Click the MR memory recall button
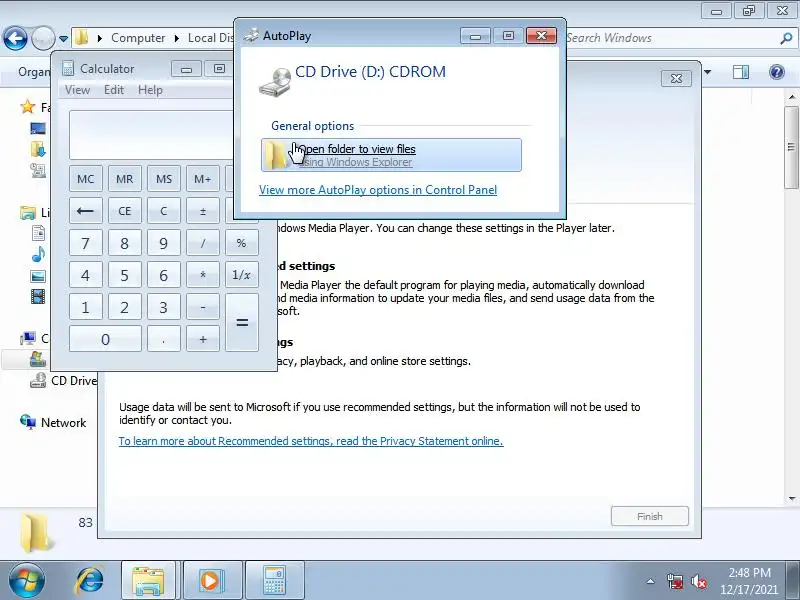The width and height of the screenshot is (800, 600). pos(124,179)
